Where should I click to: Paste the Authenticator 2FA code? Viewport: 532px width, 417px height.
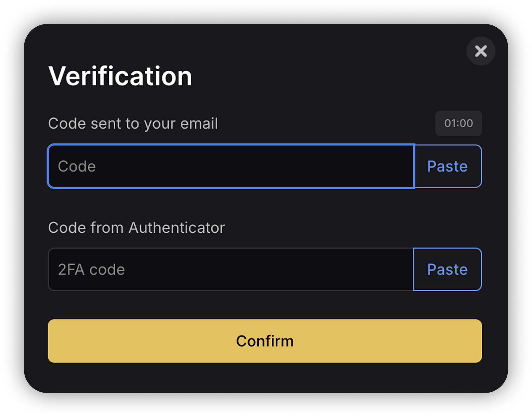[x=448, y=269]
